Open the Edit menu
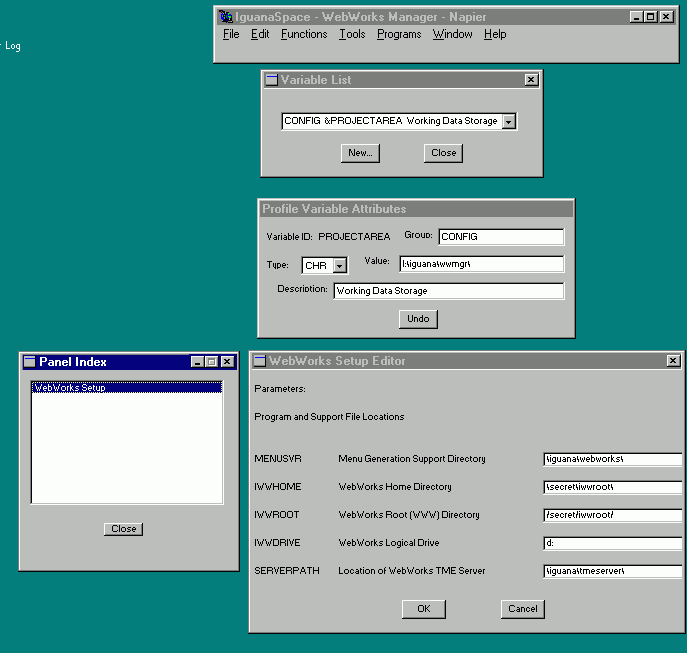The image size is (687, 653). (x=260, y=34)
